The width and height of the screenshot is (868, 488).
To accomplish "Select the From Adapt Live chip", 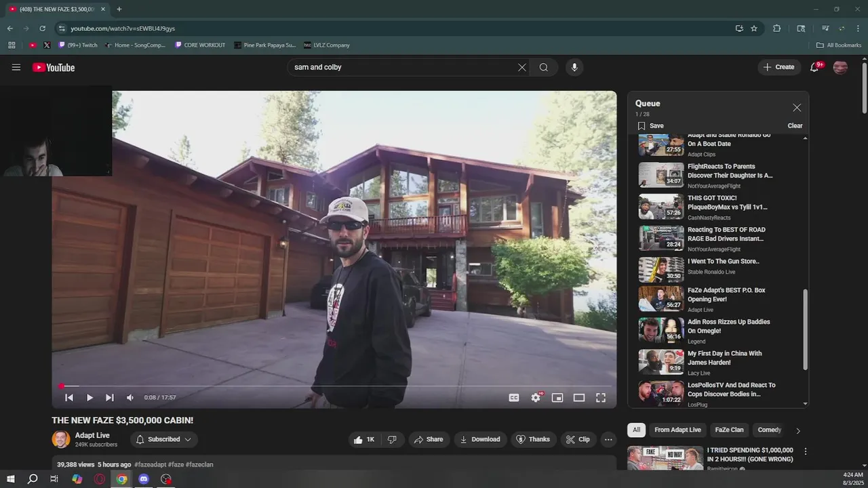I will point(677,430).
